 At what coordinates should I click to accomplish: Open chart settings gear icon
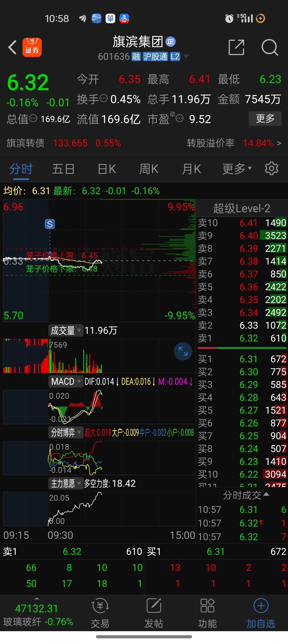click(271, 168)
